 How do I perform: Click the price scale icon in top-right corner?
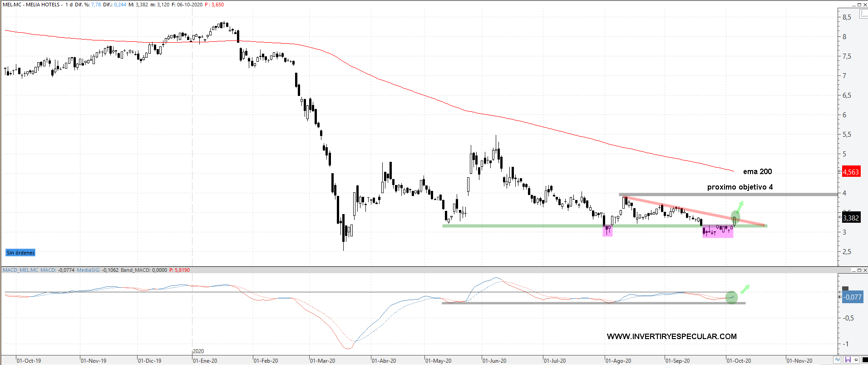(x=863, y=15)
